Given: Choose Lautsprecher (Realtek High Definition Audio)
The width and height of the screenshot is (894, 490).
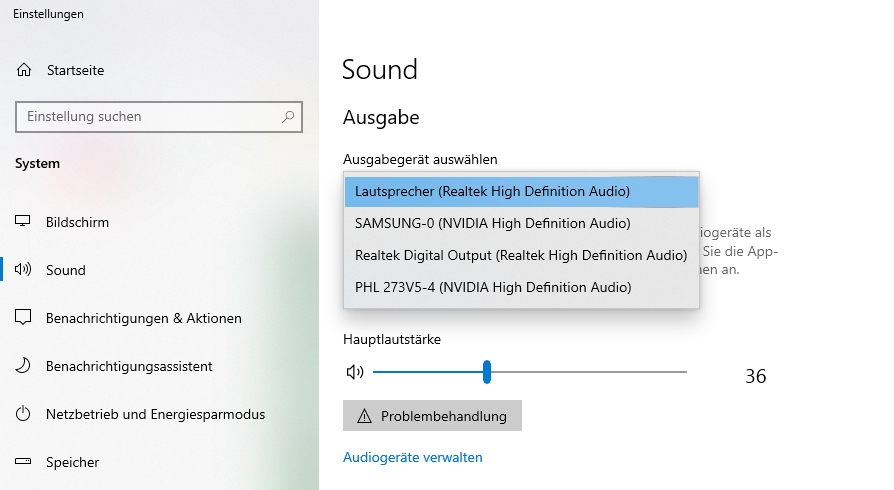Looking at the screenshot, I should [521, 192].
